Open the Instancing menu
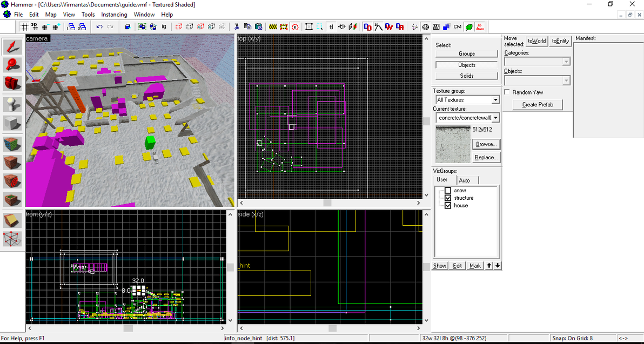644x344 pixels. (114, 15)
